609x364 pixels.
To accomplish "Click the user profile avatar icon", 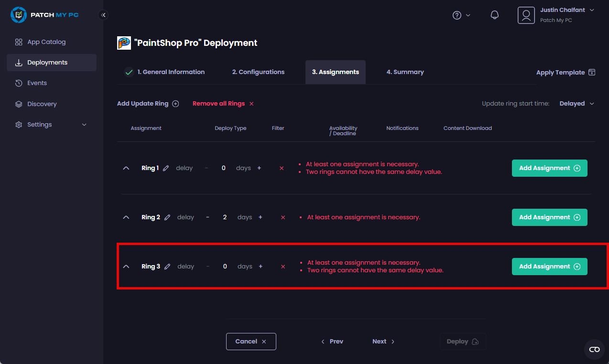I will click(x=526, y=15).
